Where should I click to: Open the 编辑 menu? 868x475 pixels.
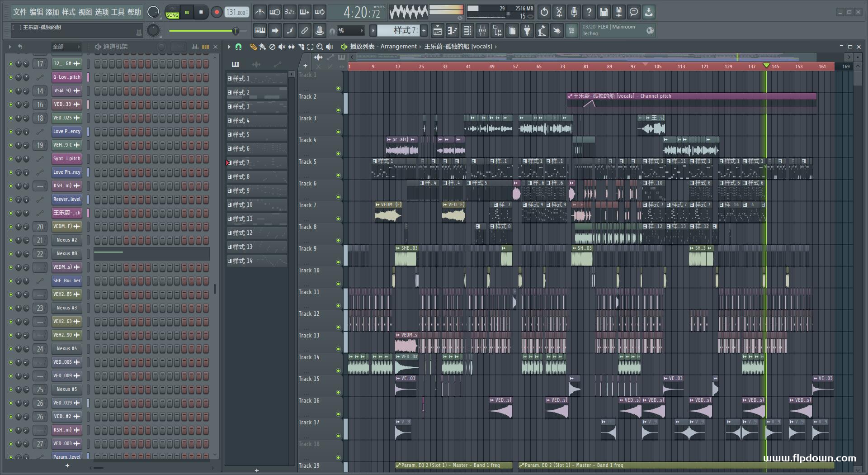click(x=36, y=12)
